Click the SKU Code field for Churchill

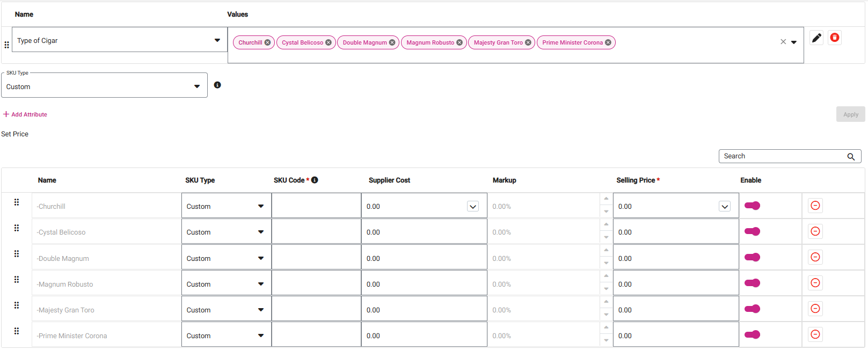click(316, 206)
